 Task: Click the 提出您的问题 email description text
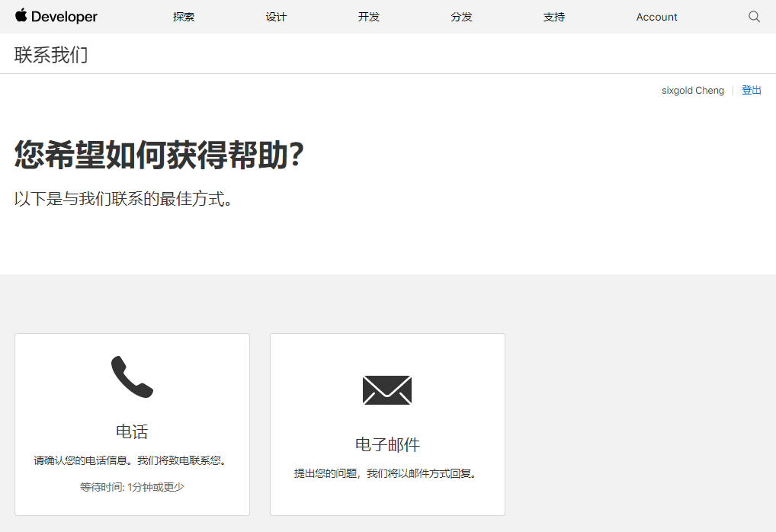point(386,473)
